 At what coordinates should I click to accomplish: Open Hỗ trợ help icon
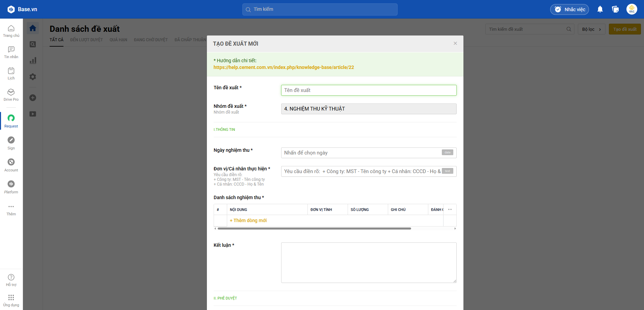pyautogui.click(x=11, y=280)
